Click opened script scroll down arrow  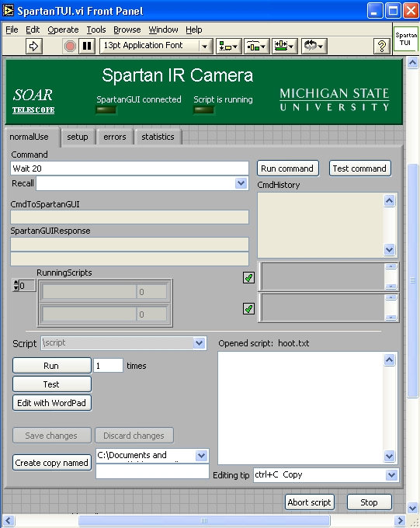click(x=390, y=457)
